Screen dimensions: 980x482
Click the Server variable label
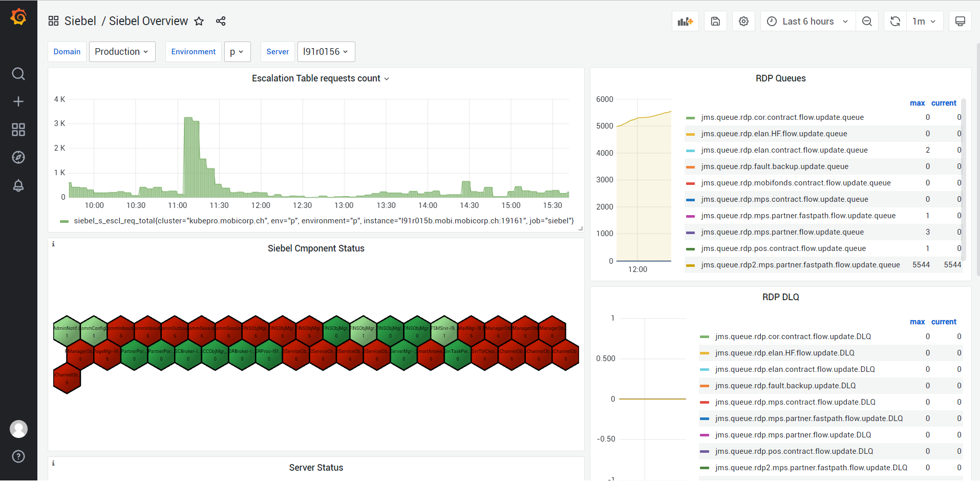(x=278, y=52)
